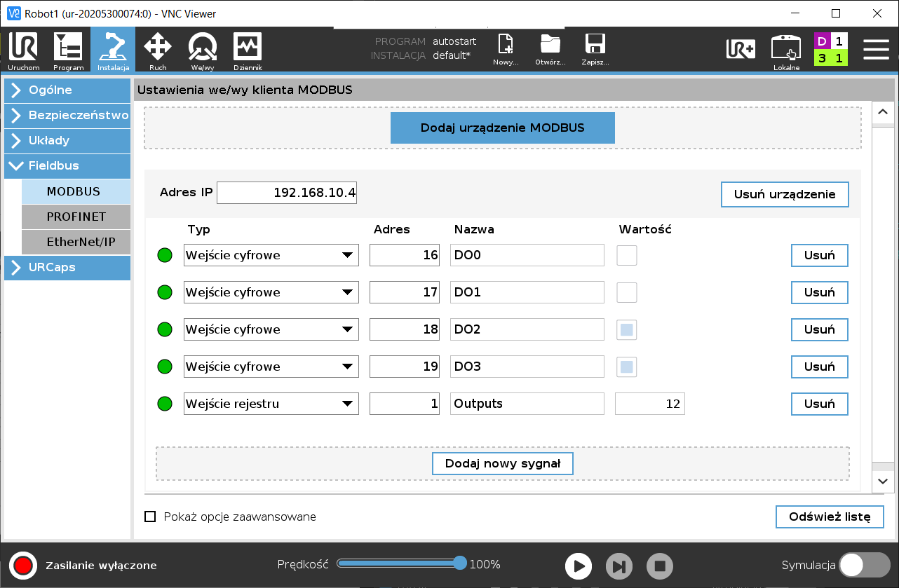The height and width of the screenshot is (588, 899).
Task: Click the Stop button in footer
Action: click(660, 566)
